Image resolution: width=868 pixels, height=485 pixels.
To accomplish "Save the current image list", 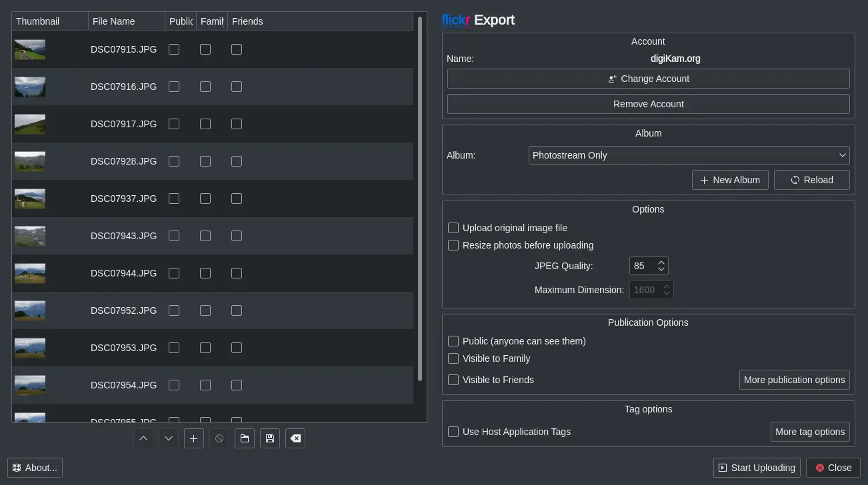I will pyautogui.click(x=269, y=438).
